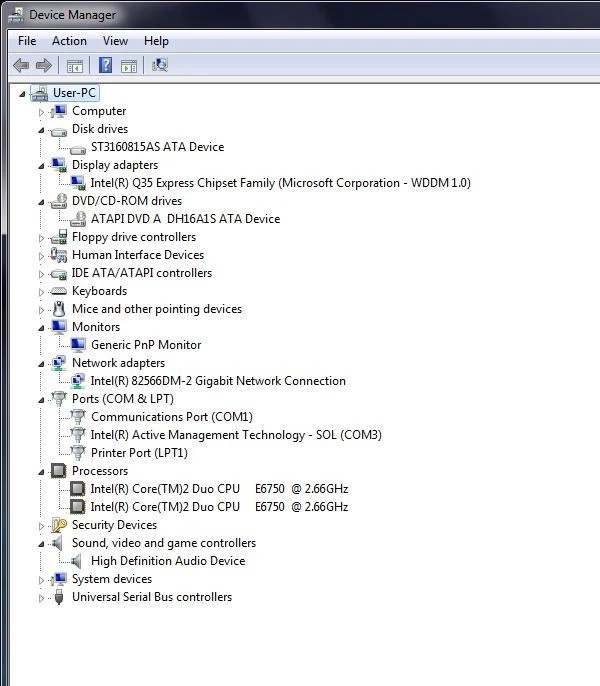Expand the Keyboards category arrow
The width and height of the screenshot is (600, 686).
click(x=41, y=292)
